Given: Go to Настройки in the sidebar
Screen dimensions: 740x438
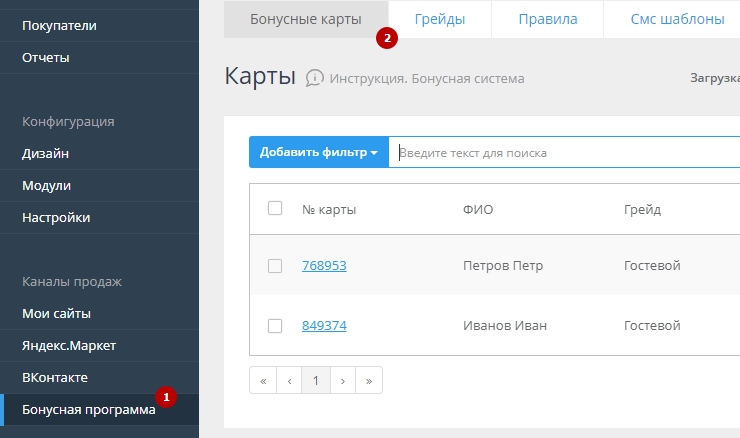Looking at the screenshot, I should [56, 218].
